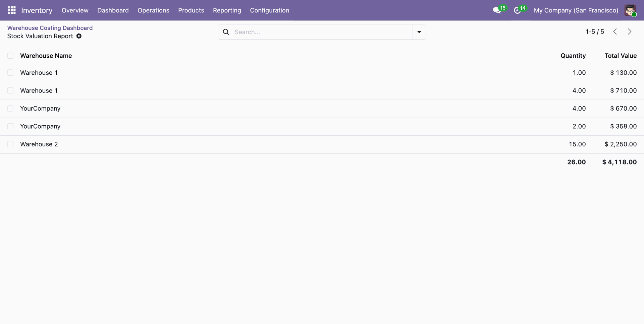Check the first YourCompany row checkbox
The image size is (644, 324).
(x=10, y=108)
